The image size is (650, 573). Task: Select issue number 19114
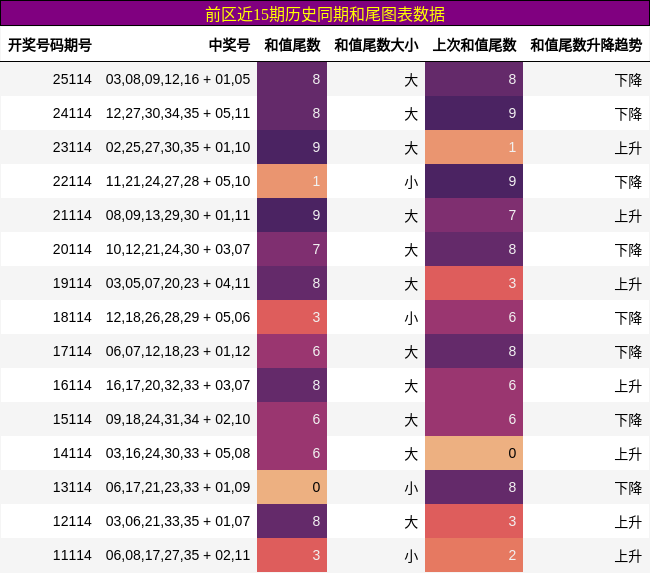click(x=72, y=283)
